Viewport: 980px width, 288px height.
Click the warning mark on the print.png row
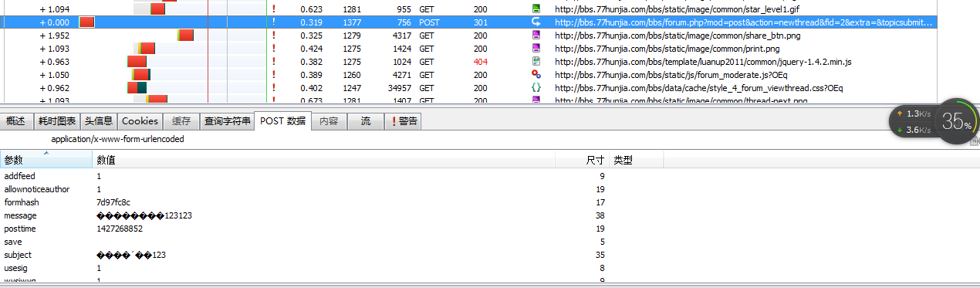click(x=273, y=49)
